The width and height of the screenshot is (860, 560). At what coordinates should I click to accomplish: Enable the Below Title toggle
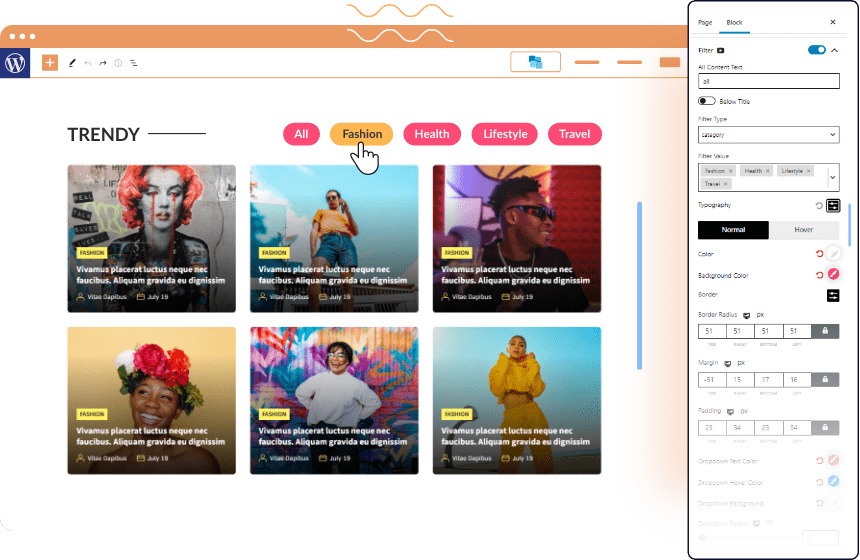click(706, 101)
